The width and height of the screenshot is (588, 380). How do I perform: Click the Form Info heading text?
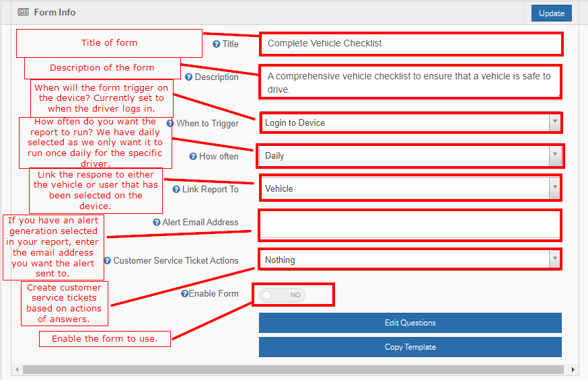click(x=54, y=12)
